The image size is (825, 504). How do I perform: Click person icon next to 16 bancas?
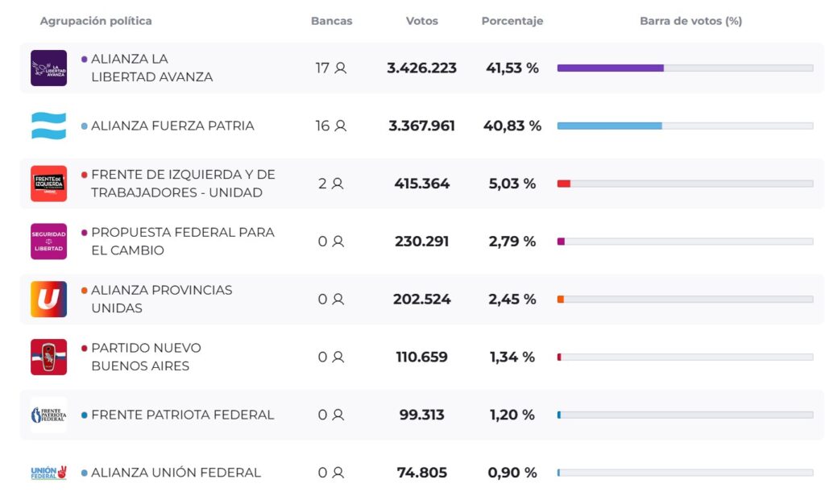[x=340, y=126]
